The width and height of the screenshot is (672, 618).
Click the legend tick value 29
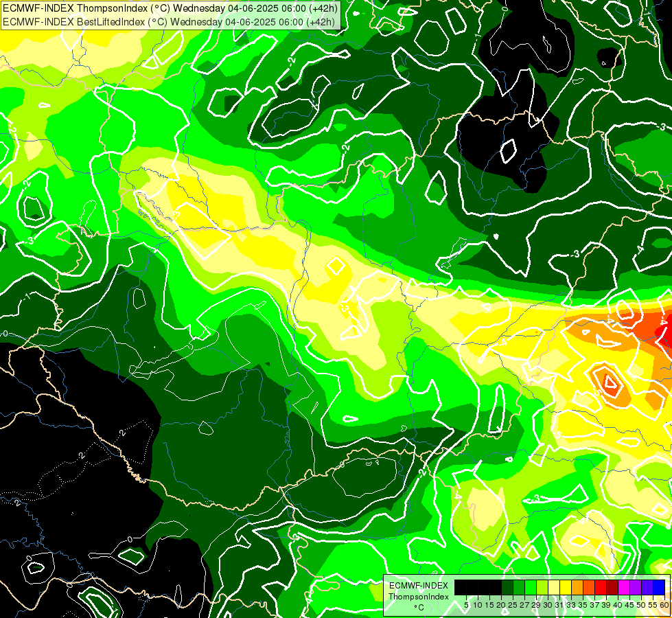[536, 605]
